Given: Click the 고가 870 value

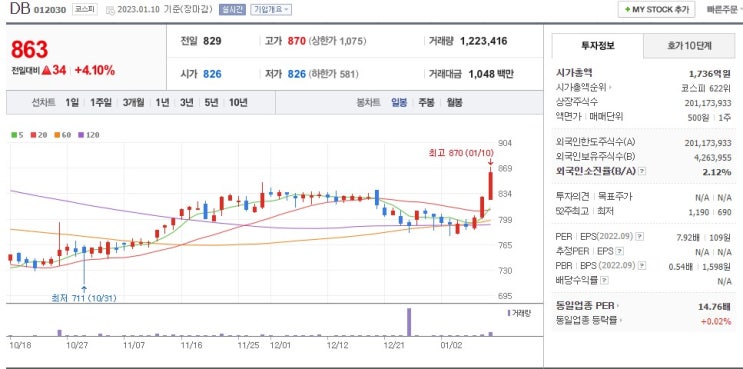Looking at the screenshot, I should coord(297,41).
